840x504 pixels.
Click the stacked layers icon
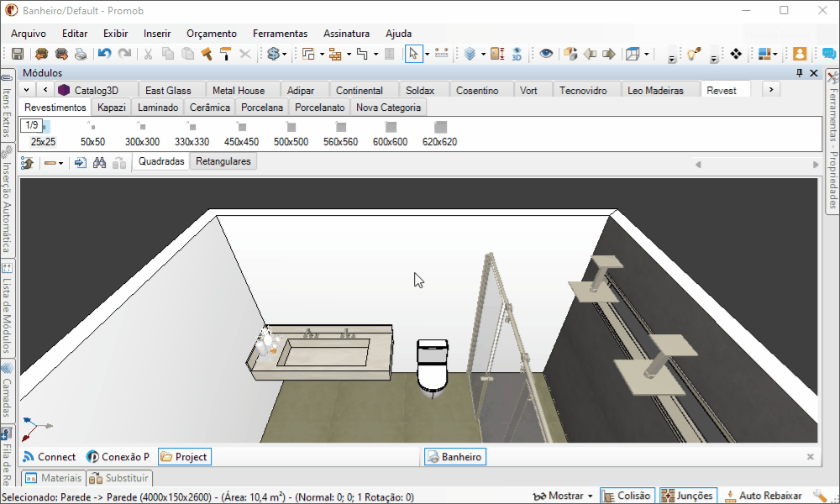(x=470, y=54)
